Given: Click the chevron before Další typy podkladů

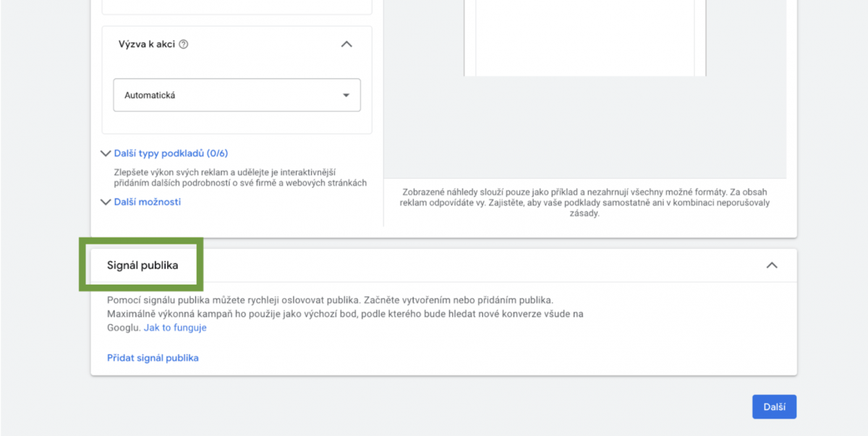Looking at the screenshot, I should [106, 153].
